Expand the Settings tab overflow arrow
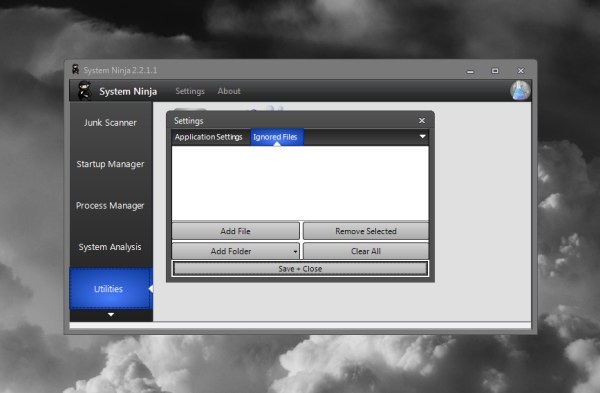Viewport: 600px width, 393px height. pos(422,137)
